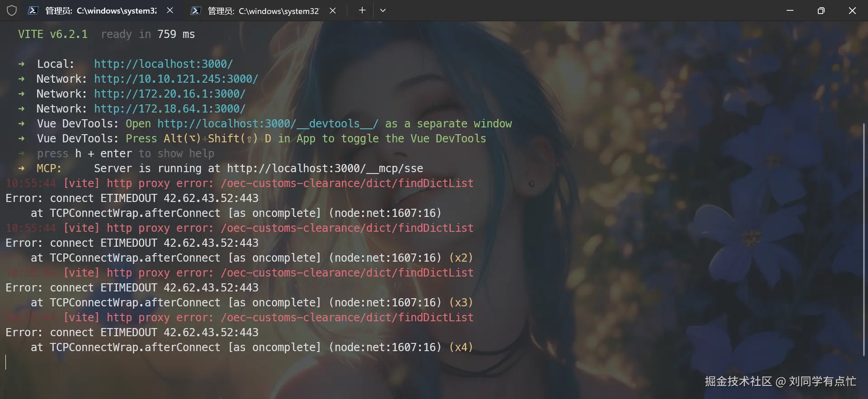Viewport: 868px width, 399px height.
Task: Close the terminal window
Action: 852,10
